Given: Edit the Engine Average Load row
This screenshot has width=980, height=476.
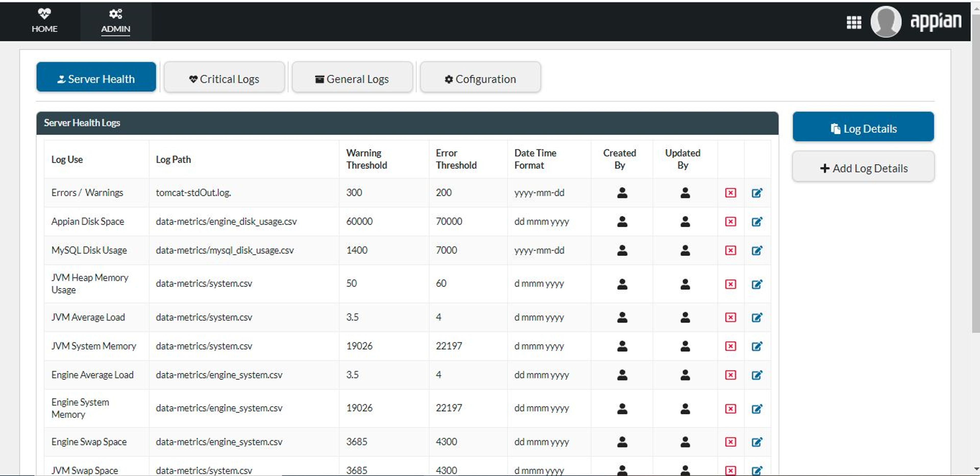Looking at the screenshot, I should 757,375.
